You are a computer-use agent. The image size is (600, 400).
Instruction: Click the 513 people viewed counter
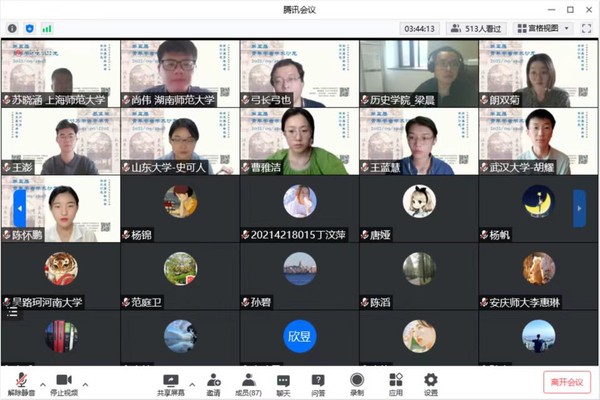click(x=476, y=29)
